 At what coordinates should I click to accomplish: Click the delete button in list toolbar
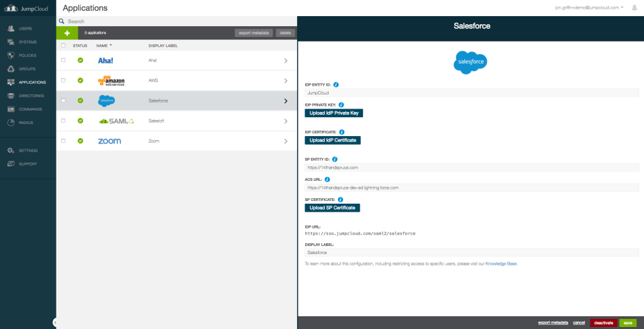[x=286, y=33]
